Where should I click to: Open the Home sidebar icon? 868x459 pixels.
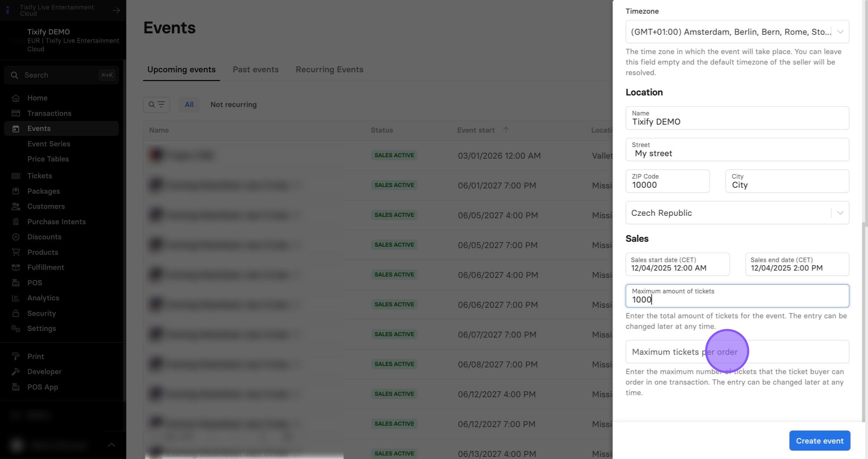[15, 98]
